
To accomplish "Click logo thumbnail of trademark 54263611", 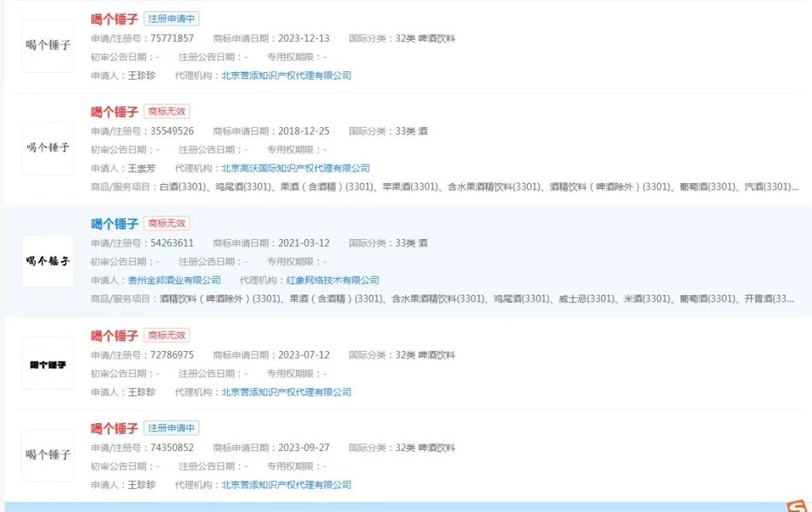I will tap(47, 261).
